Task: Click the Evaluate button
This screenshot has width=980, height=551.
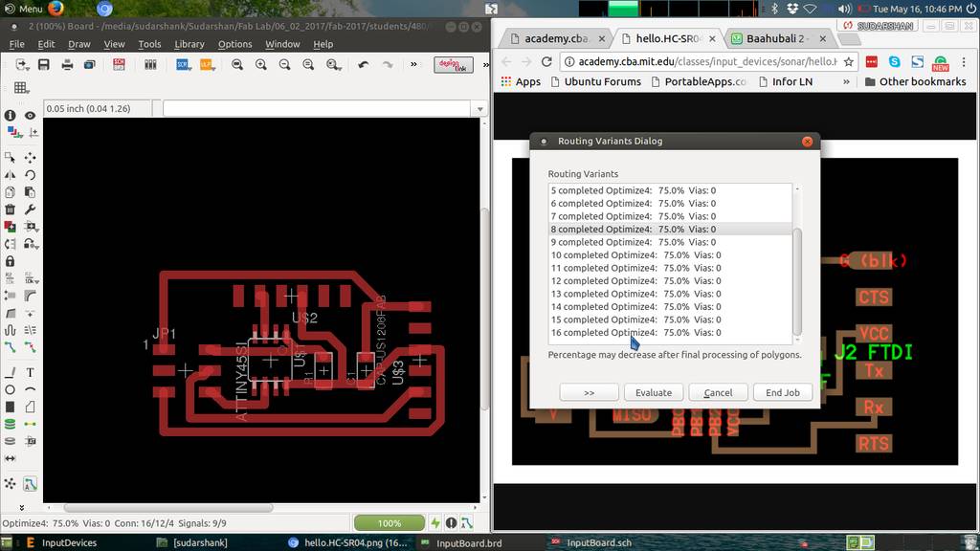Action: coord(653,392)
